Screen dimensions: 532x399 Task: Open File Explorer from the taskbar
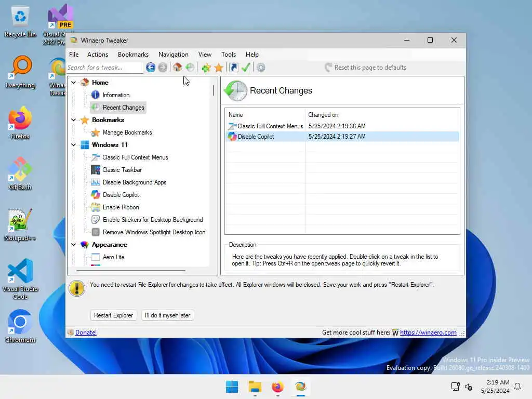point(255,387)
